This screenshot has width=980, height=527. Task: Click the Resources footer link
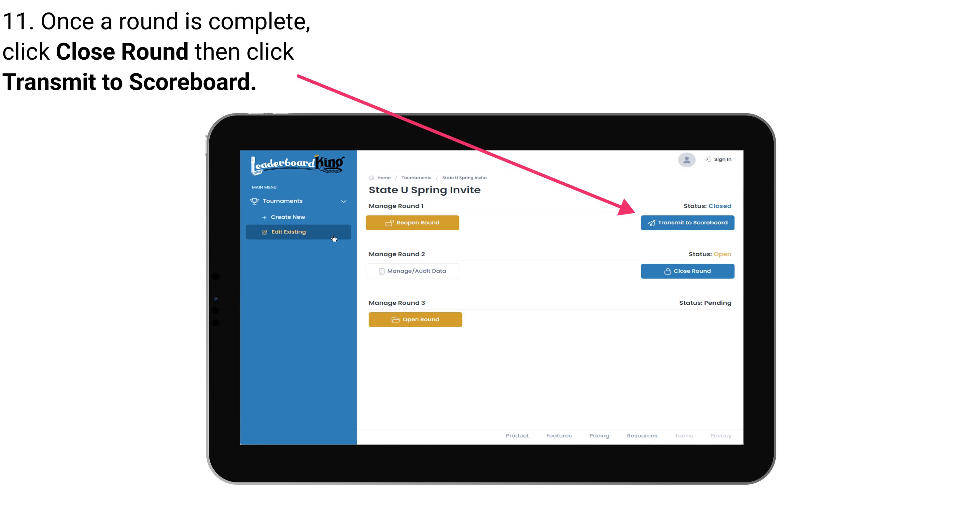tap(641, 435)
